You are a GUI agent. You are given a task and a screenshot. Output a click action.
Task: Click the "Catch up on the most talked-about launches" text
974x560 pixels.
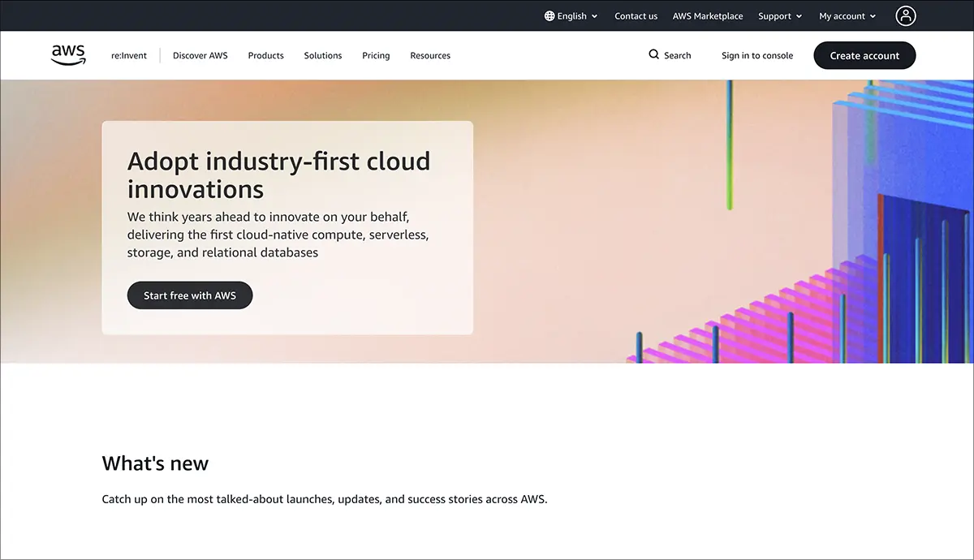325,499
